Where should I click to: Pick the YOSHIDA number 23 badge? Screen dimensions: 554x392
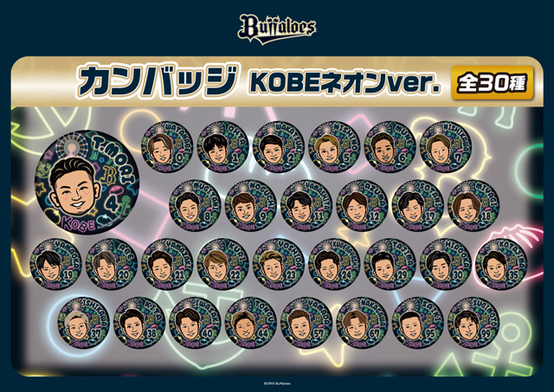[x=279, y=264]
